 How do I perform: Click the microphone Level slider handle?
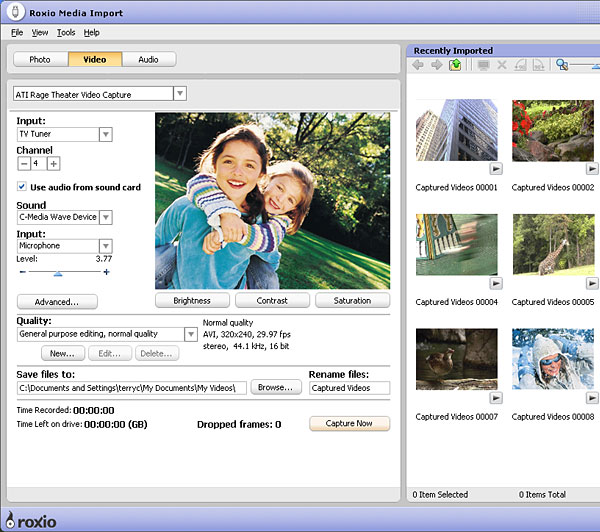[57, 272]
